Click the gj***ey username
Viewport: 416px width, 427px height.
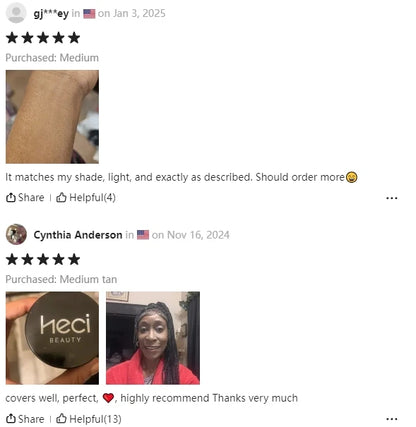click(x=51, y=14)
